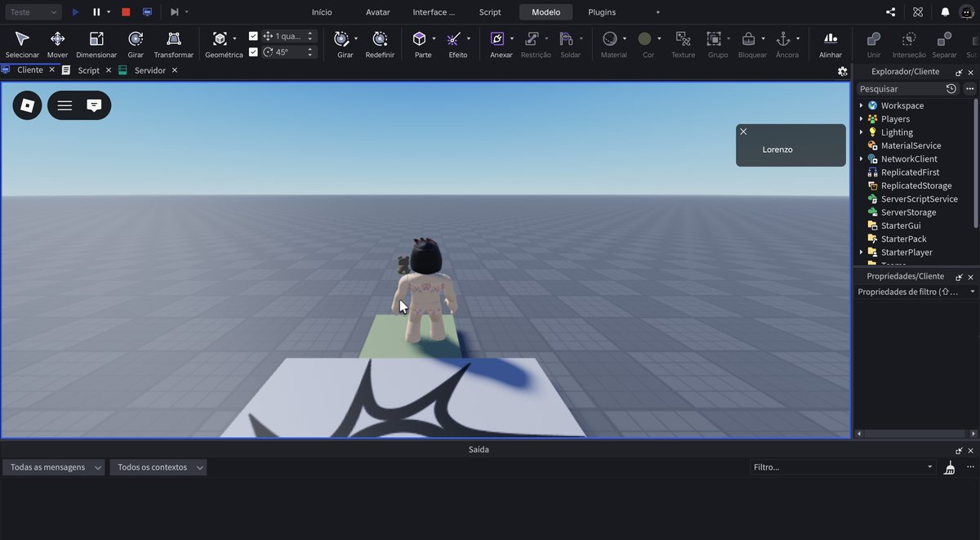Image resolution: width=980 pixels, height=540 pixels.
Task: Toggle the move snap checkbox for 1 quadrado
Action: (x=253, y=36)
